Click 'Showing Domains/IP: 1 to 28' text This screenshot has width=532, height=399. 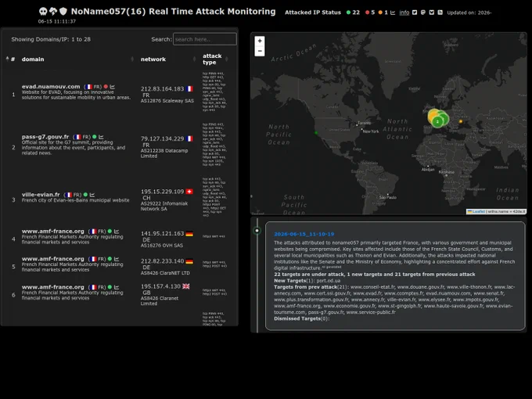(x=51, y=39)
